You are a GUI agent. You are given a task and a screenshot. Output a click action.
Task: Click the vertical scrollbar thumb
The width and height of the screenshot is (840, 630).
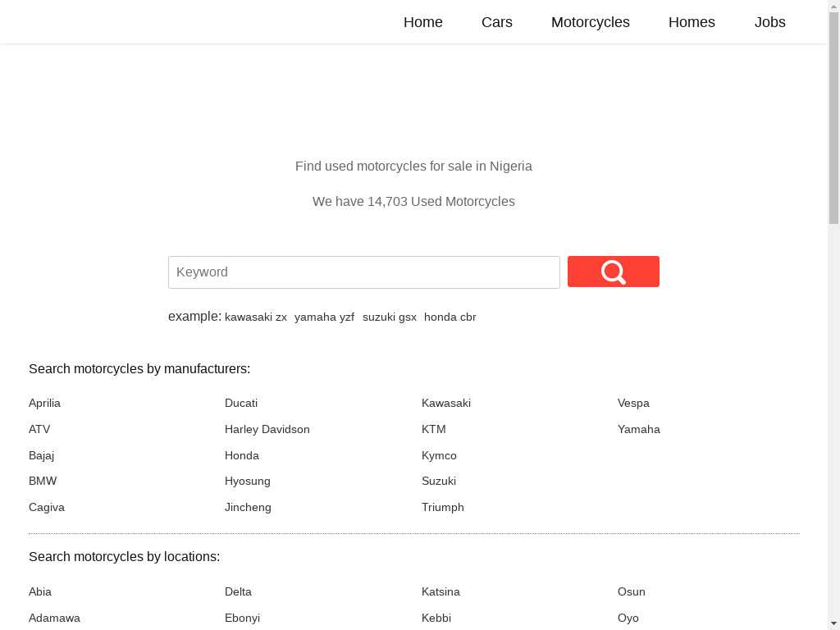833,116
